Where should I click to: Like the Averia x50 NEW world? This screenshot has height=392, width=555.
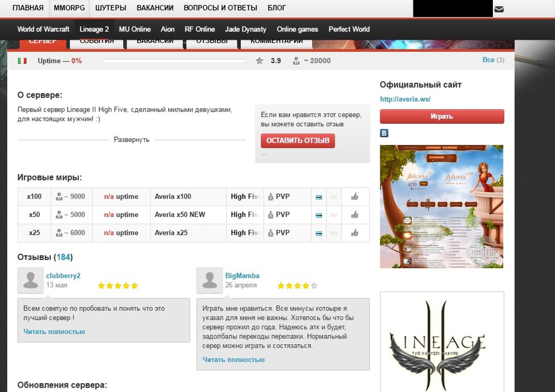354,215
